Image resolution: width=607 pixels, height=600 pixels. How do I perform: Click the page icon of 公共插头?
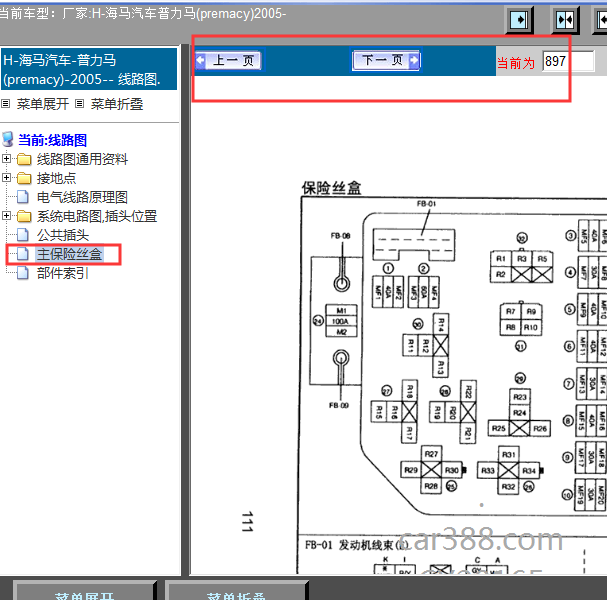click(x=23, y=235)
